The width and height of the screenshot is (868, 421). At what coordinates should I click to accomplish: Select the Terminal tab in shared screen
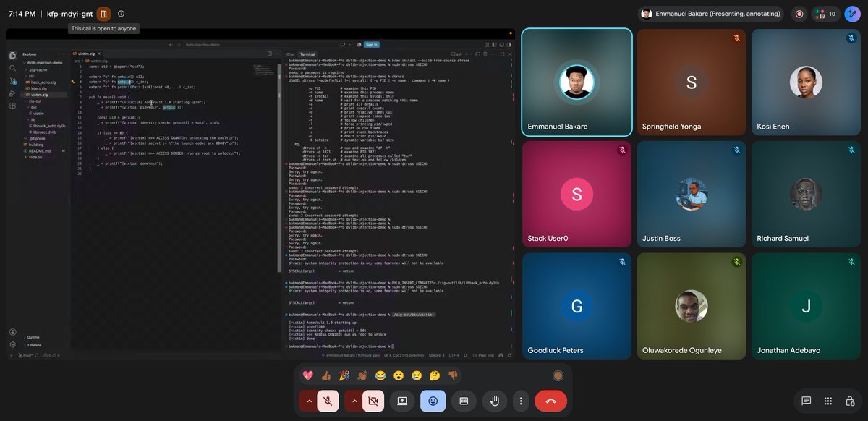[x=307, y=54]
